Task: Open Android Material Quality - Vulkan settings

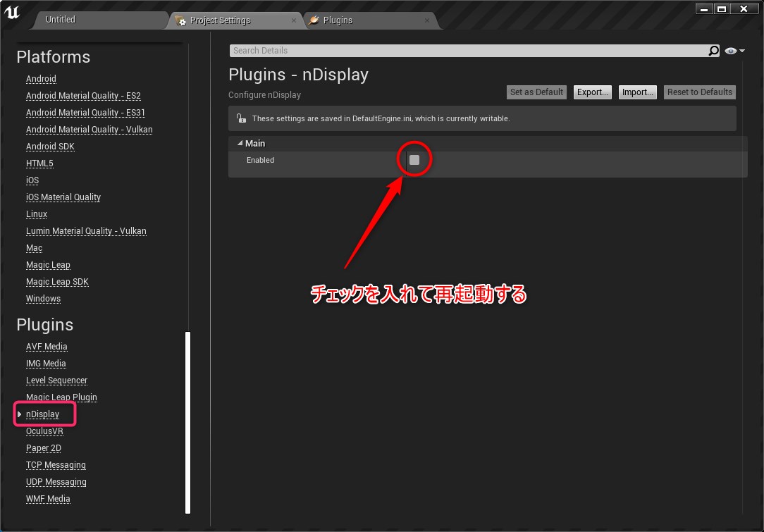Action: coord(90,130)
